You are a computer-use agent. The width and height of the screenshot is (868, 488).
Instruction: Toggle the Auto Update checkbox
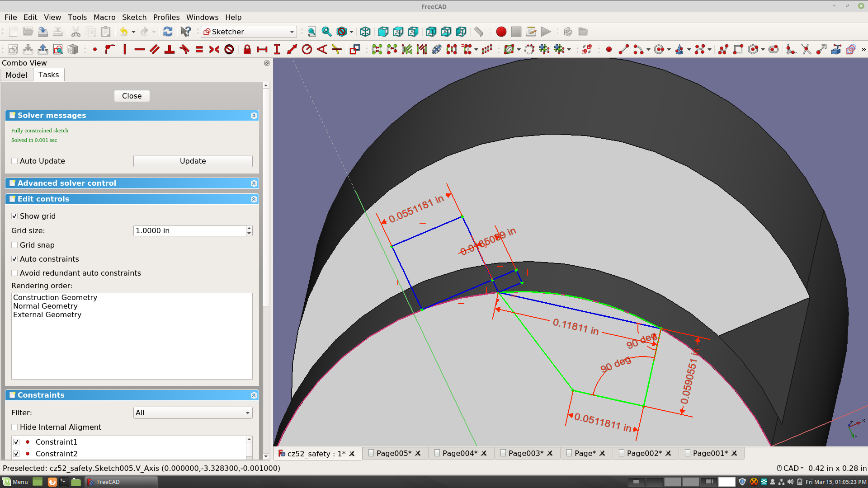[x=14, y=161]
